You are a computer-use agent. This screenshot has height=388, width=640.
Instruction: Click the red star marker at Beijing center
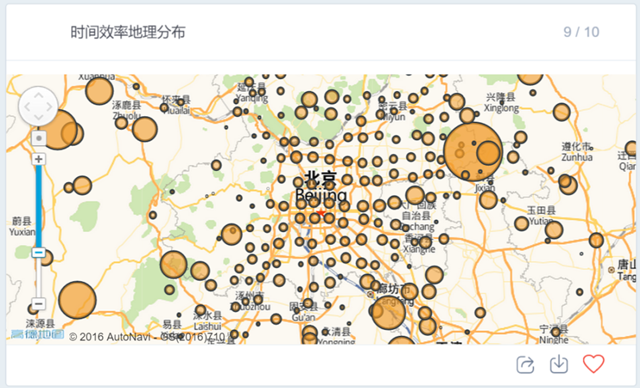[x=321, y=213]
